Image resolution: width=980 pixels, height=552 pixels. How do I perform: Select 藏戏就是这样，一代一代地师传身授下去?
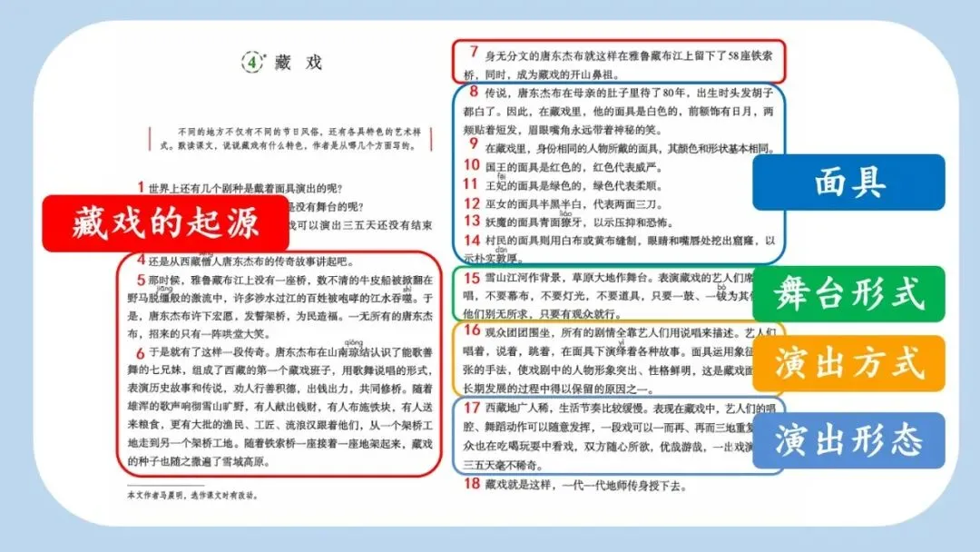point(585,486)
